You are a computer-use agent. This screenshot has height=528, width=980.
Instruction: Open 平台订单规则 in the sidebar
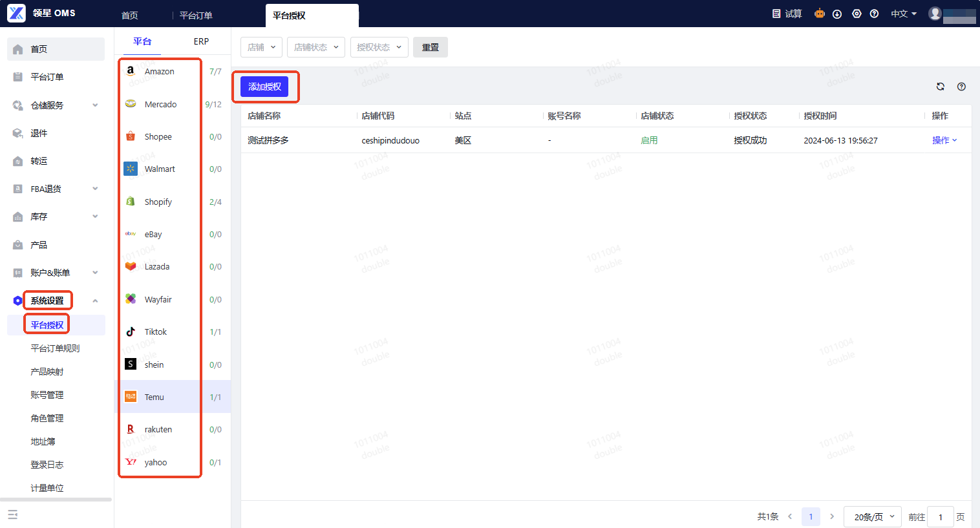56,348
